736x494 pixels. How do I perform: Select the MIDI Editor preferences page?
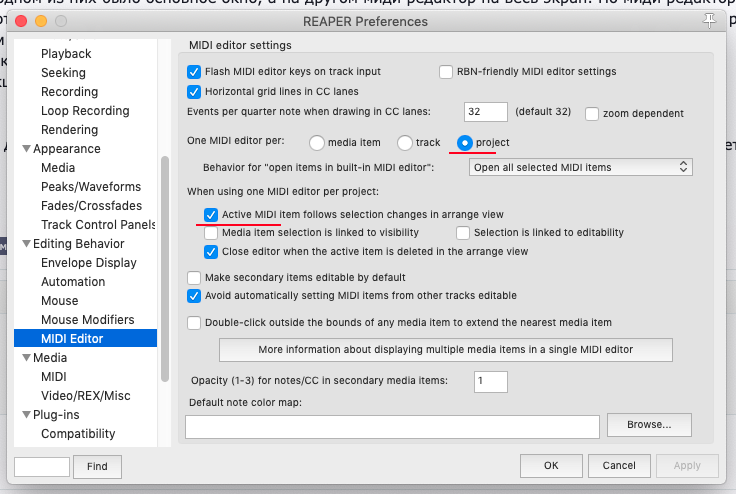[x=85, y=339]
